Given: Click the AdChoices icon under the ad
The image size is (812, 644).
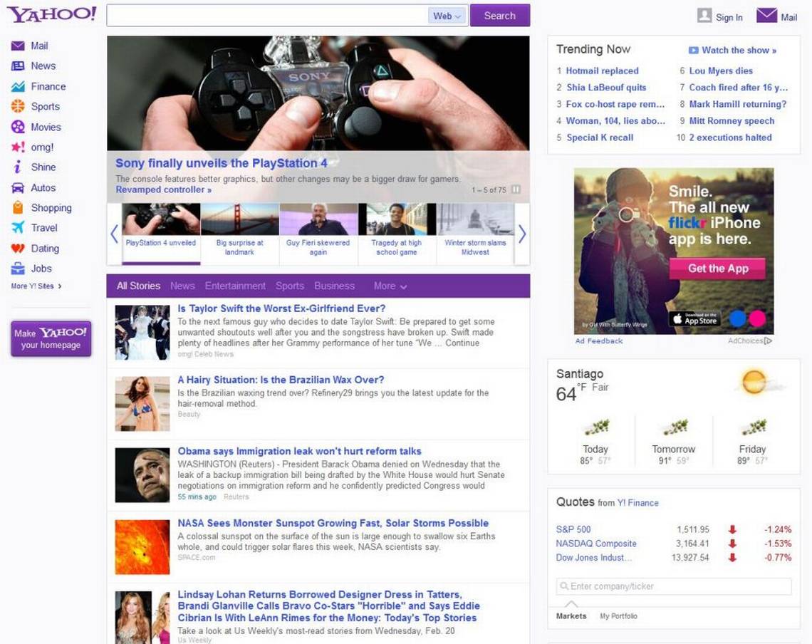Looking at the screenshot, I should [x=768, y=341].
